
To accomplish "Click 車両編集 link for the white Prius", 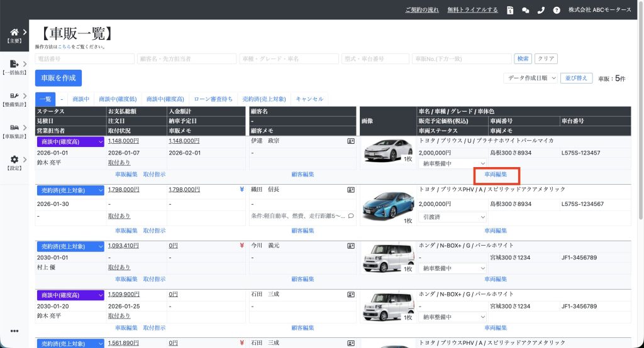I will pyautogui.click(x=496, y=174).
